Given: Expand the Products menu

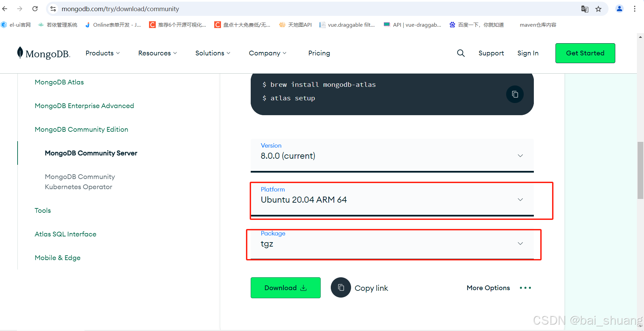Looking at the screenshot, I should pos(103,53).
